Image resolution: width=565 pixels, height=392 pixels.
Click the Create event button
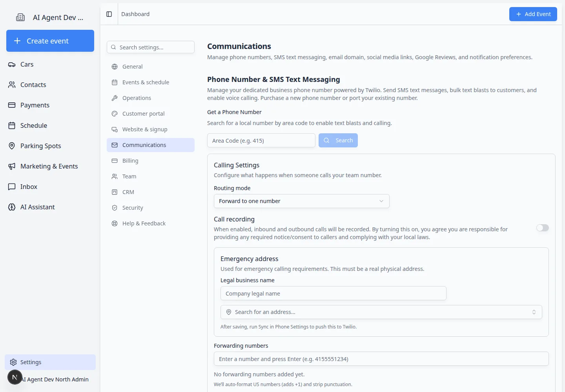(50, 41)
